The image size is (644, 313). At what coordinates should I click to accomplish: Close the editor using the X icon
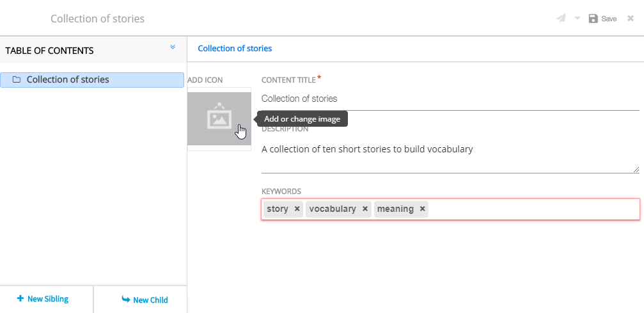630,19
